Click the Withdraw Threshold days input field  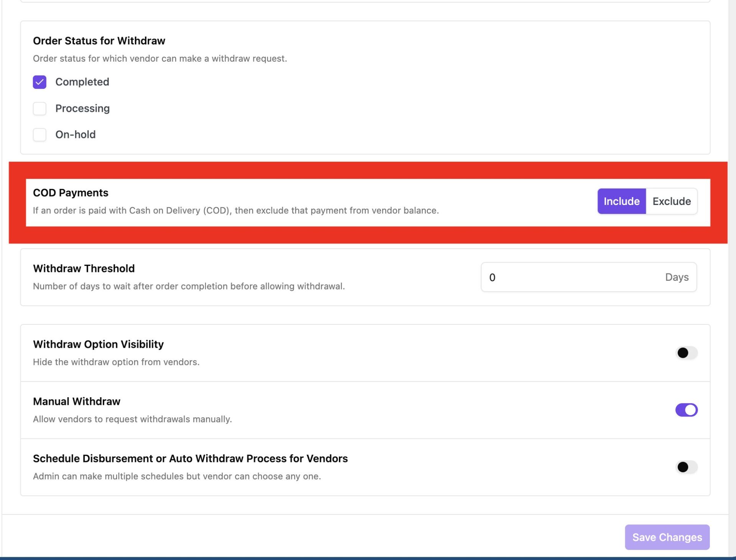[x=588, y=277]
